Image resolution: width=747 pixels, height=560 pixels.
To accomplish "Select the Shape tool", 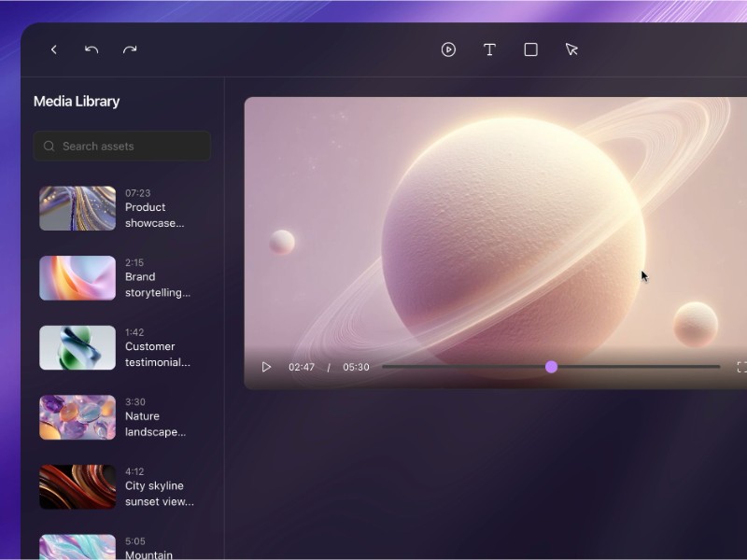I will point(530,49).
